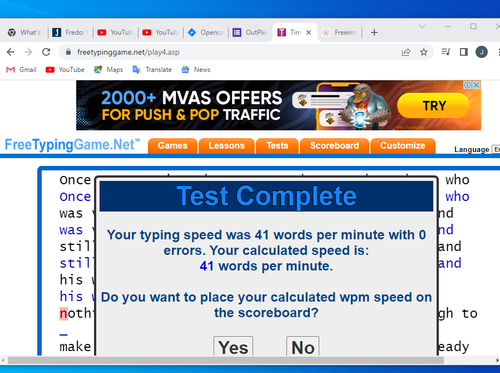Open the profile avatar J

coord(481,52)
